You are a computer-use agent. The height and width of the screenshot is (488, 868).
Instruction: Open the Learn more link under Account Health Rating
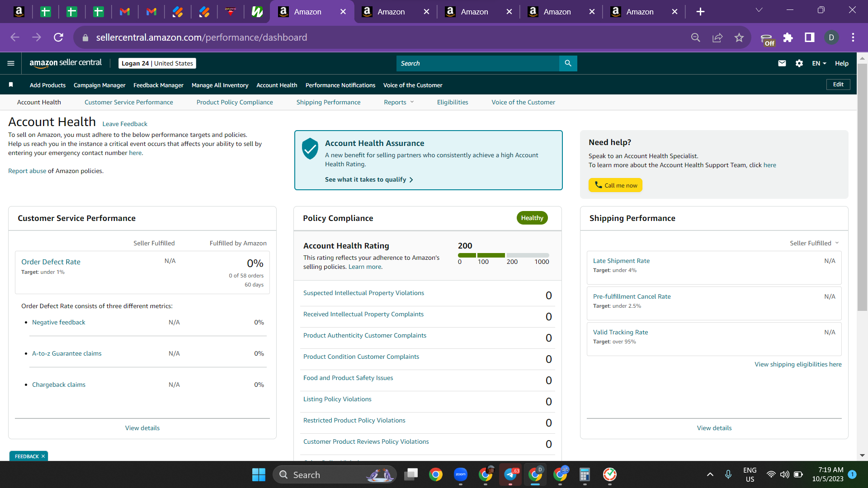pos(364,267)
